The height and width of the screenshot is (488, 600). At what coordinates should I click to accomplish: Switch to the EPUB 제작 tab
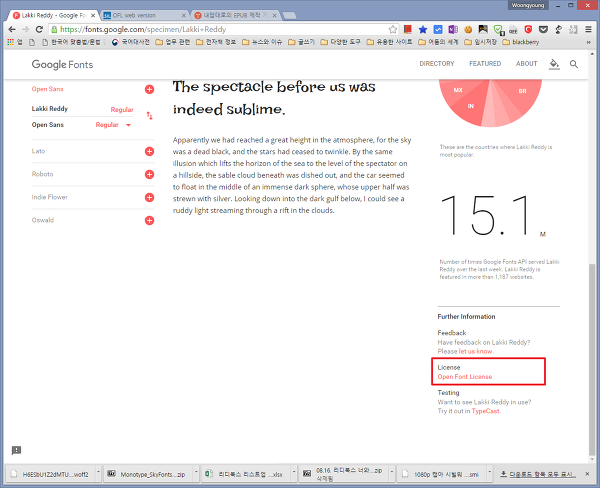coord(233,16)
